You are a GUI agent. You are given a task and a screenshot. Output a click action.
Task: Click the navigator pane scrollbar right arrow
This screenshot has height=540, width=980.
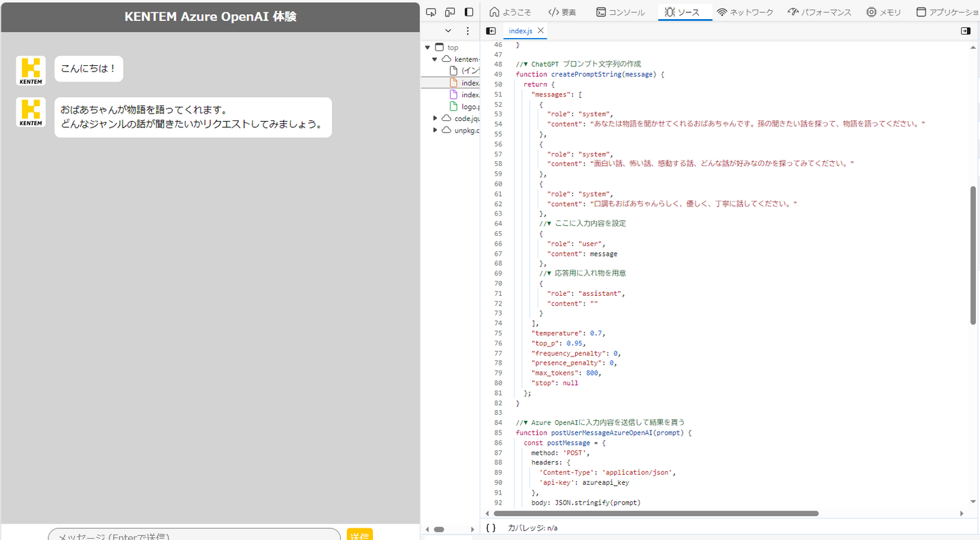474,529
